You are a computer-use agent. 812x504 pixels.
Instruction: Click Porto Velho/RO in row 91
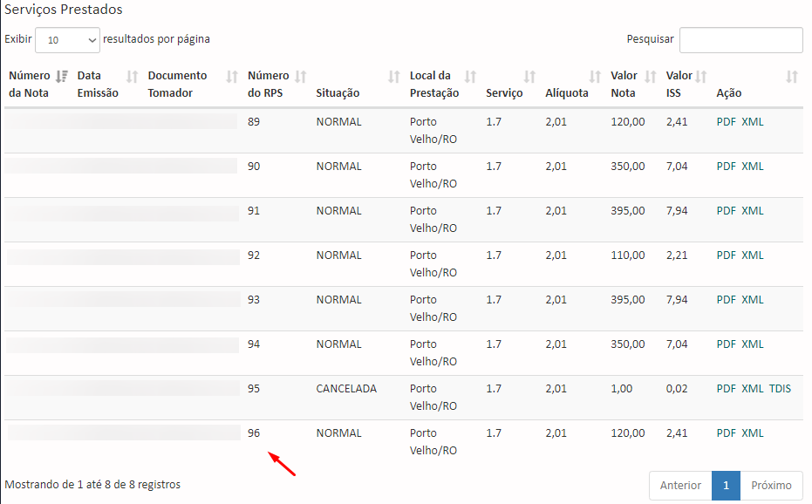[433, 220]
